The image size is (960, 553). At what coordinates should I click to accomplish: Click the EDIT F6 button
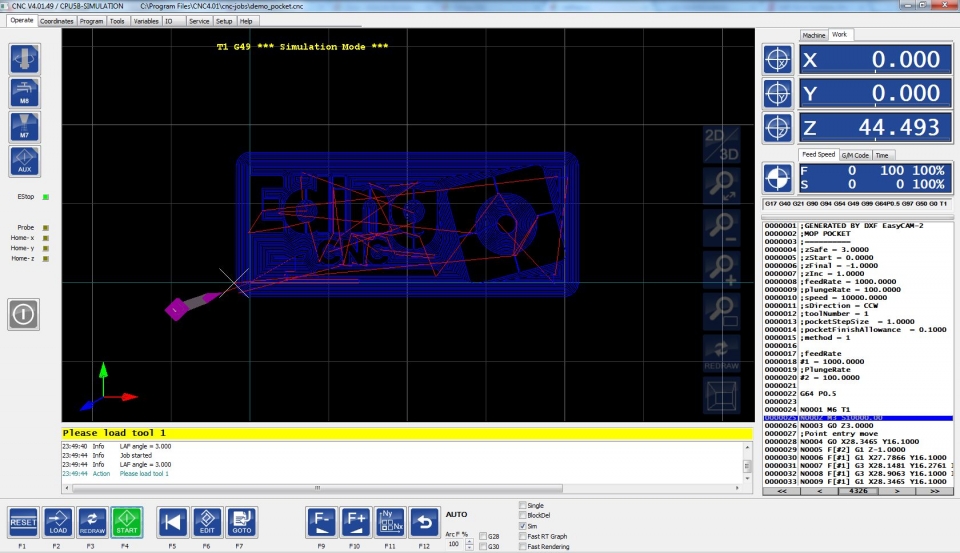coord(207,522)
